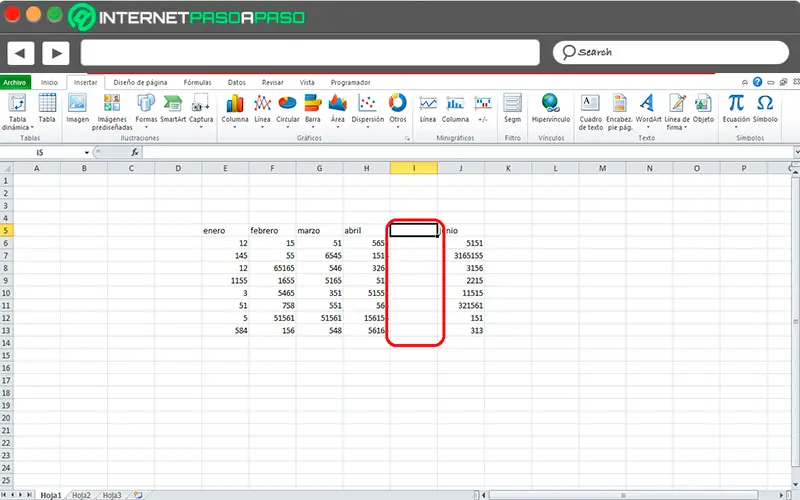The image size is (800, 500).
Task: Open the Archivo tab
Action: coord(15,82)
